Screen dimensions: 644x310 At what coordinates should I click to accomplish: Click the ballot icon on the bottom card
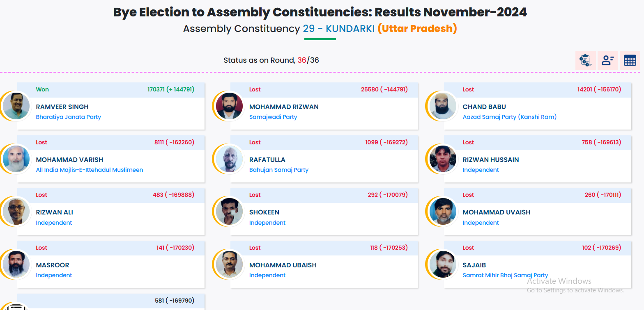[x=16, y=307]
